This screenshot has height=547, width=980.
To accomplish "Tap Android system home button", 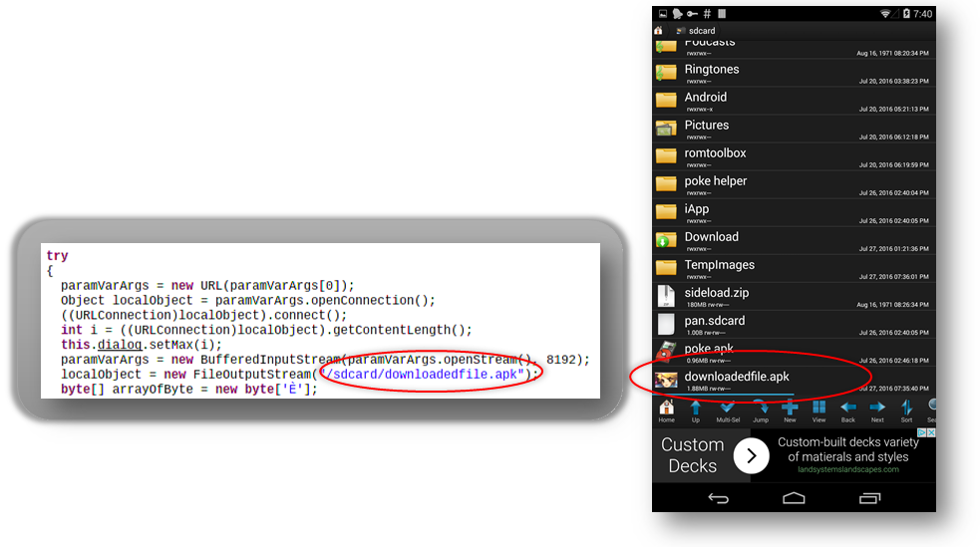I will 794,497.
